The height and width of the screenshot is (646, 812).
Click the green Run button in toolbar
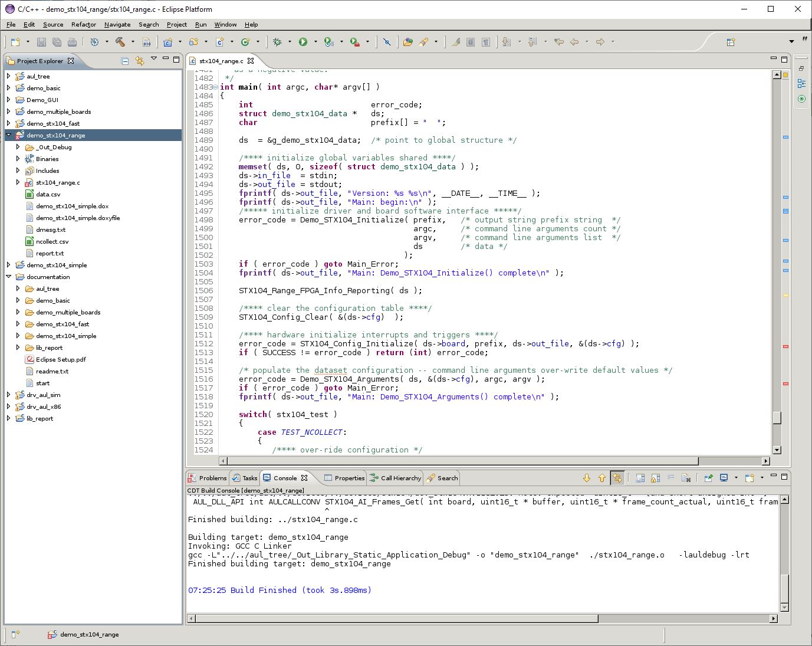[x=303, y=42]
